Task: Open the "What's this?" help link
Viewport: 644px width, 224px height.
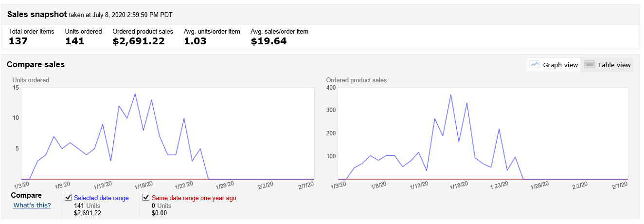Action: pos(32,205)
